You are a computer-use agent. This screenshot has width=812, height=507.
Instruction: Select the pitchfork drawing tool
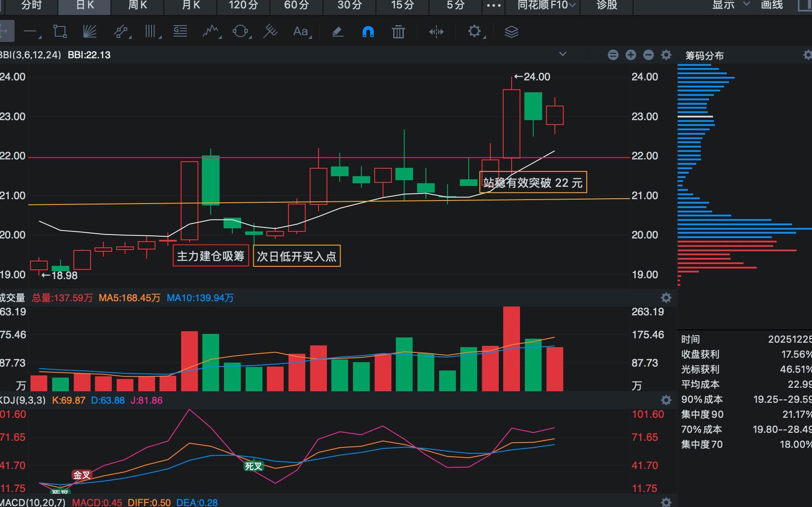click(270, 32)
